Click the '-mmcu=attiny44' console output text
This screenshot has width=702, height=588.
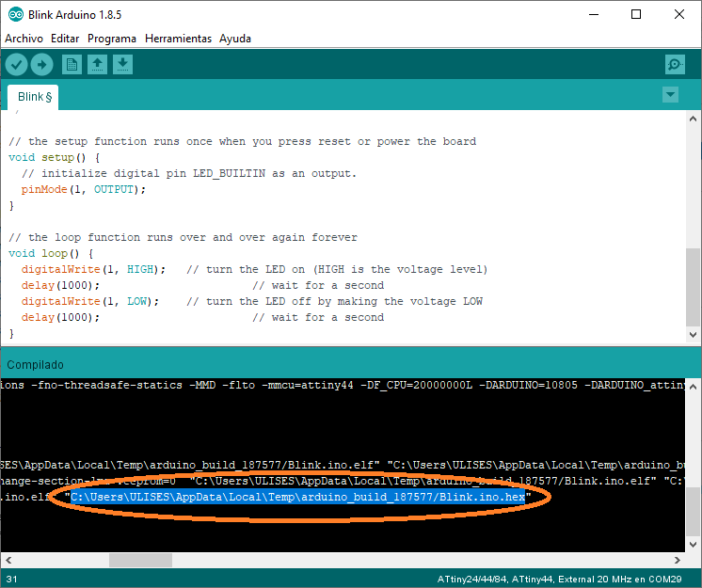tap(308, 386)
